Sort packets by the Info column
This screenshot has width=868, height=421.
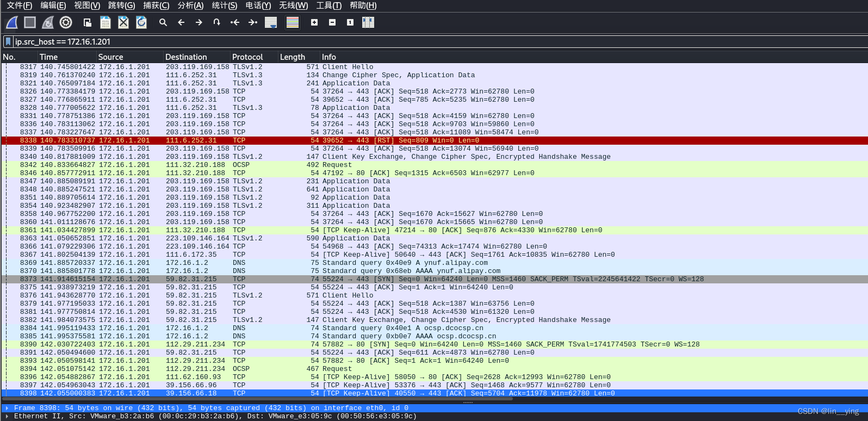(594, 57)
